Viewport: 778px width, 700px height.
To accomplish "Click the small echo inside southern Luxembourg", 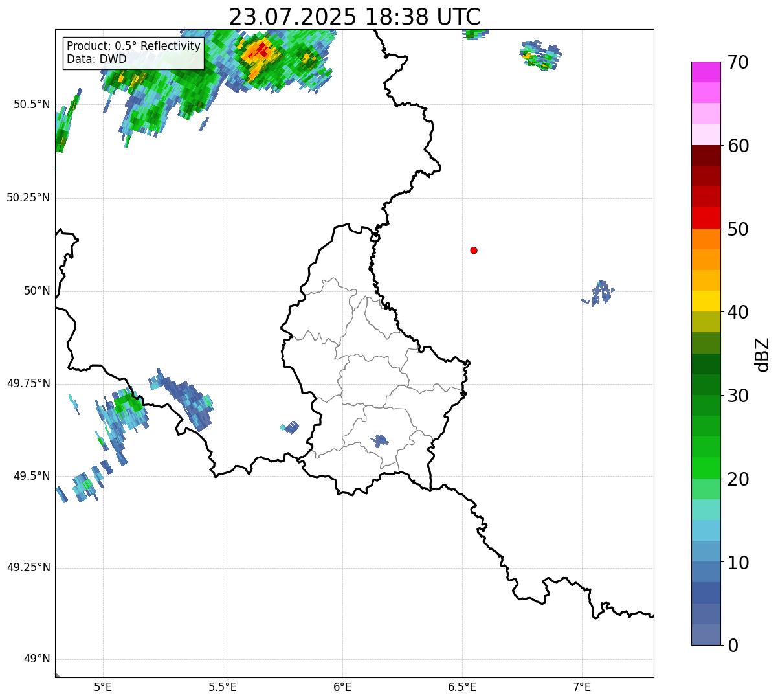I will point(379,441).
